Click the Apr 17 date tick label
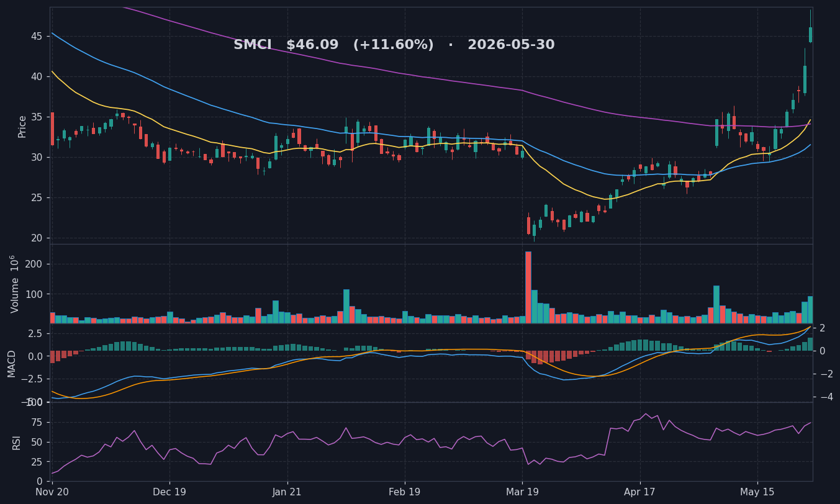Screen dimensions: 840x504 [x=639, y=492]
